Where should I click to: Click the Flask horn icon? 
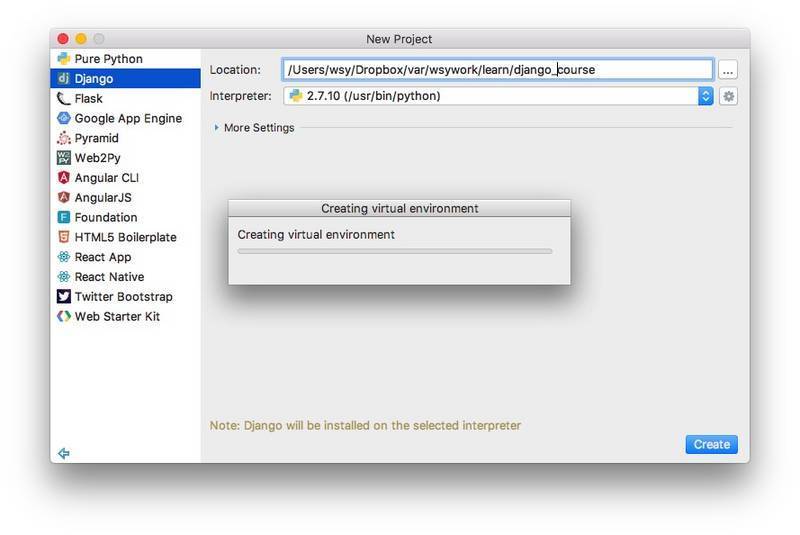pyautogui.click(x=63, y=98)
